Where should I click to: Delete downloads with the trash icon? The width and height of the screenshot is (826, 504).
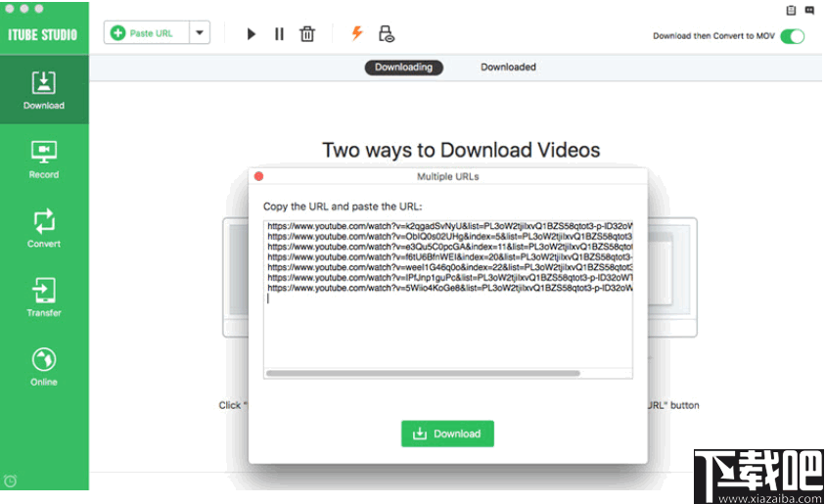point(307,34)
